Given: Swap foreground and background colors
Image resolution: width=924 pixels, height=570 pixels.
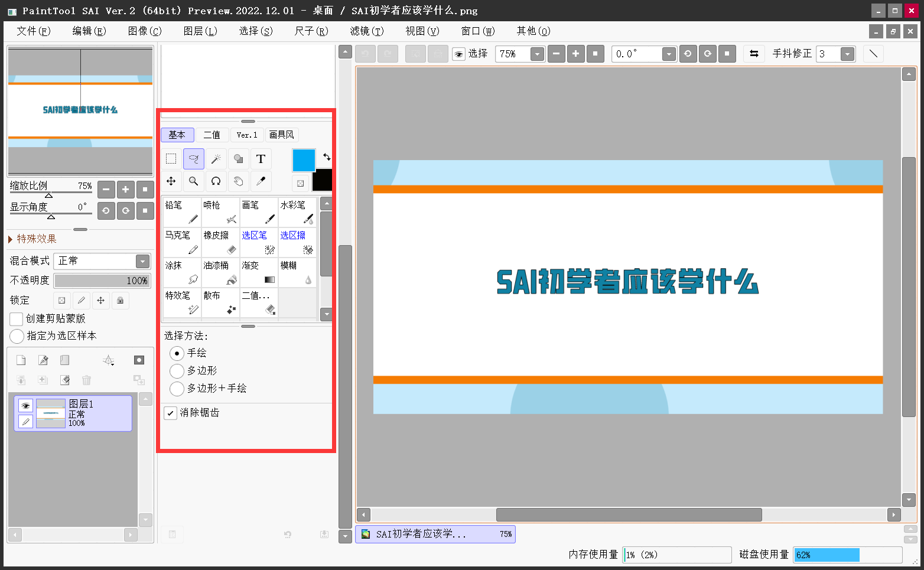Looking at the screenshot, I should pos(326,157).
